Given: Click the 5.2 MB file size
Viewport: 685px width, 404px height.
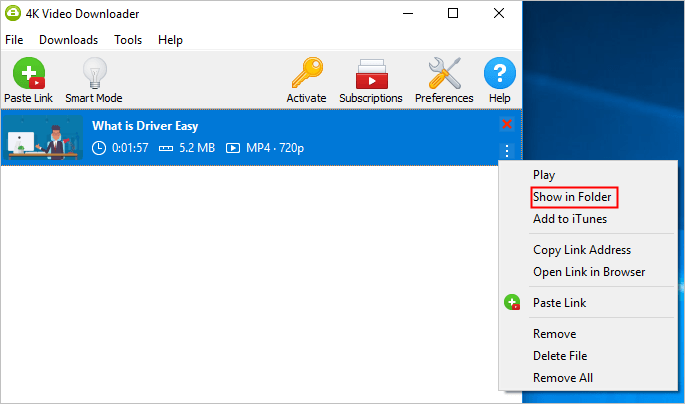Looking at the screenshot, I should pyautogui.click(x=197, y=148).
